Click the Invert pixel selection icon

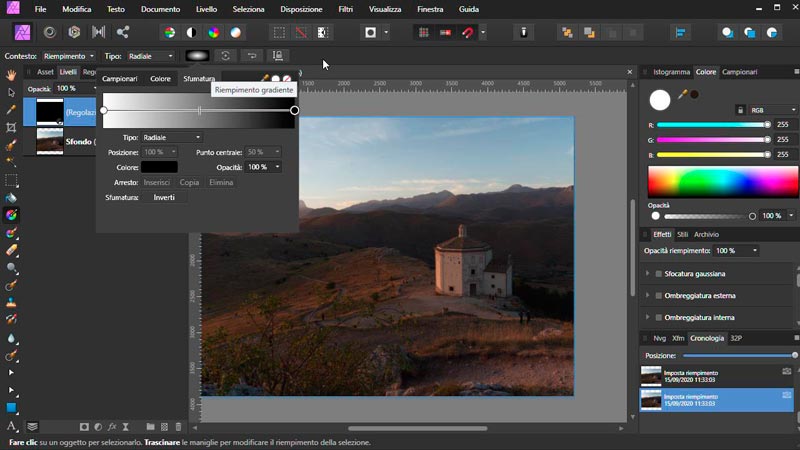pyautogui.click(x=322, y=32)
